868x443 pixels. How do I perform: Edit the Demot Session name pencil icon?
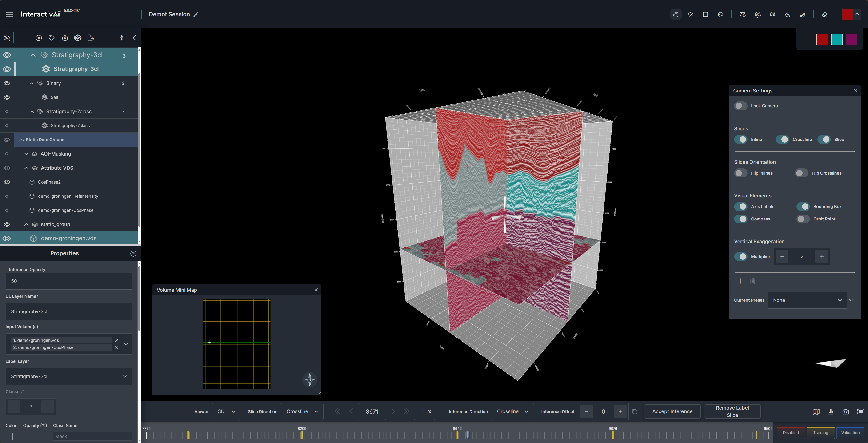(196, 15)
